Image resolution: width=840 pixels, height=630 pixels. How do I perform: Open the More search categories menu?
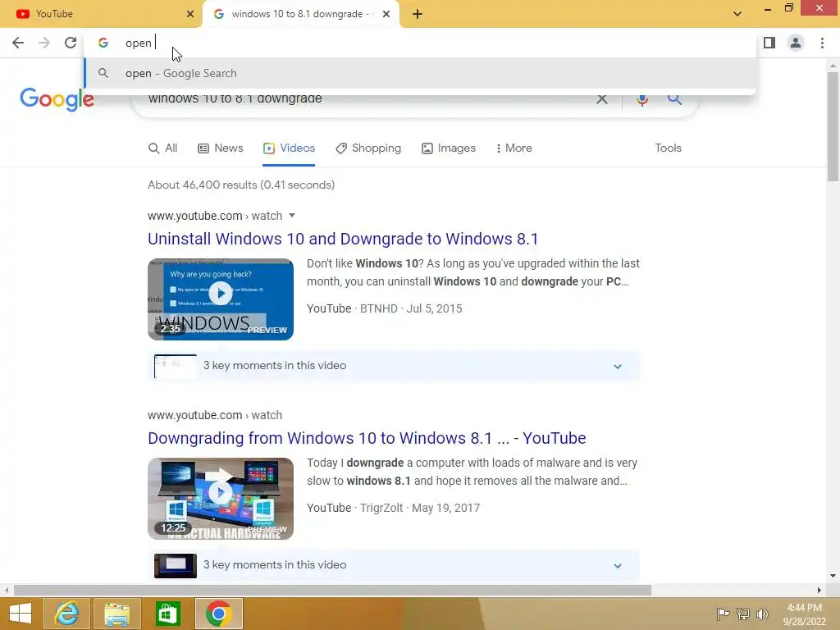[514, 148]
